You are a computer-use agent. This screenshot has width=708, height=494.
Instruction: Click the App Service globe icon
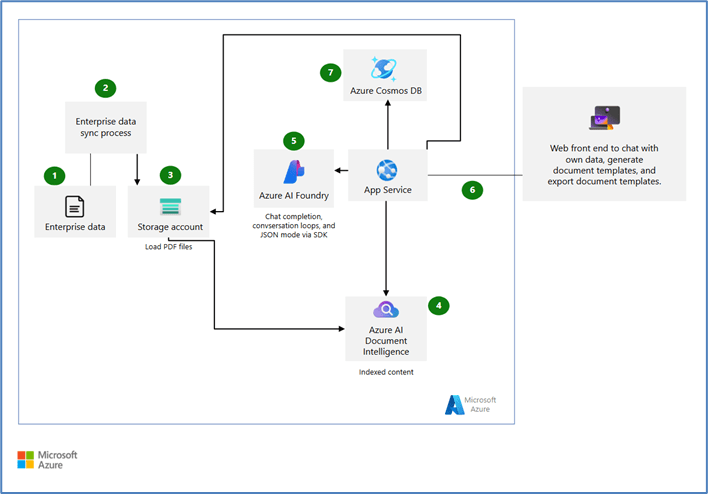(x=386, y=169)
